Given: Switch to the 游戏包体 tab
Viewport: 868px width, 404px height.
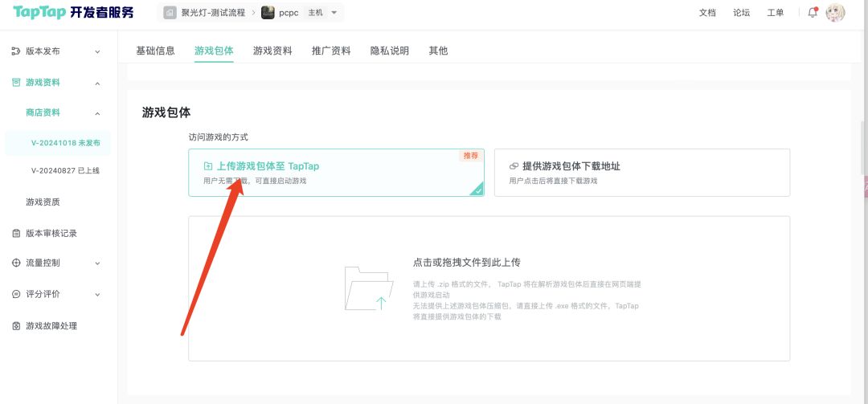Looking at the screenshot, I should coord(214,51).
